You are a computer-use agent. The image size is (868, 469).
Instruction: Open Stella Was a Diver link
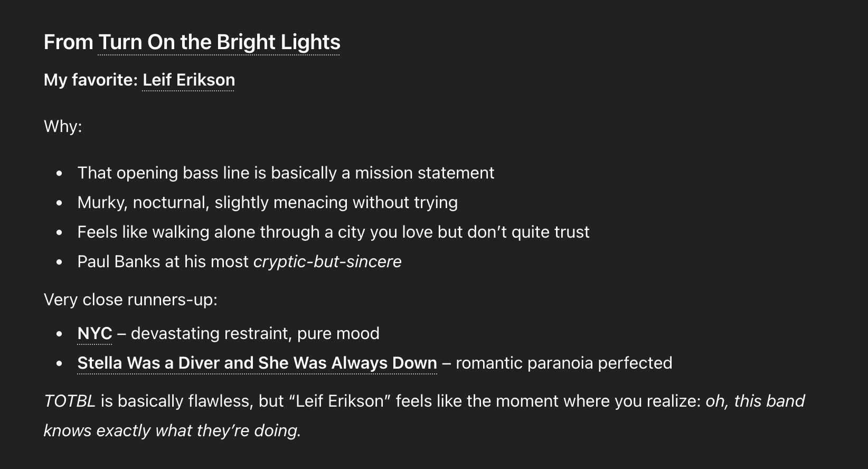coord(257,363)
